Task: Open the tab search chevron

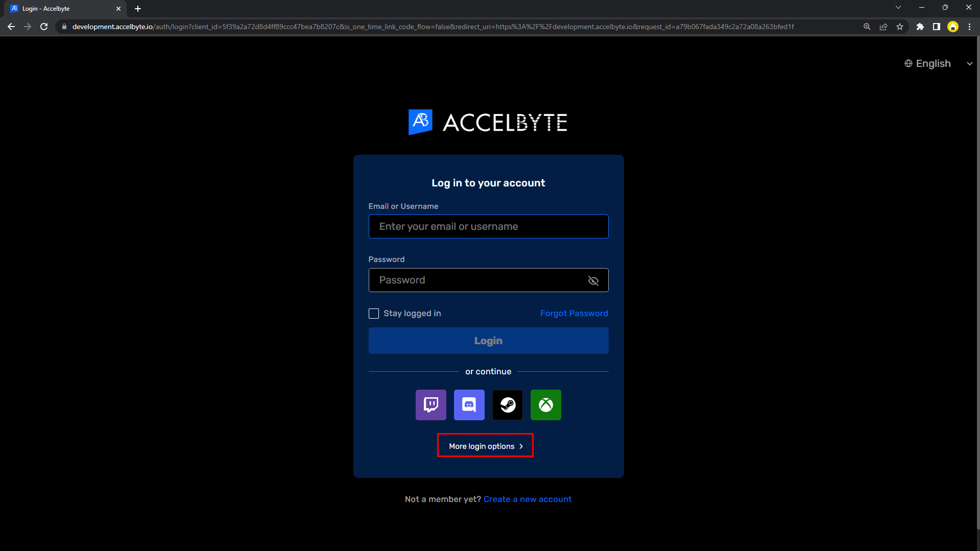Action: tap(898, 8)
